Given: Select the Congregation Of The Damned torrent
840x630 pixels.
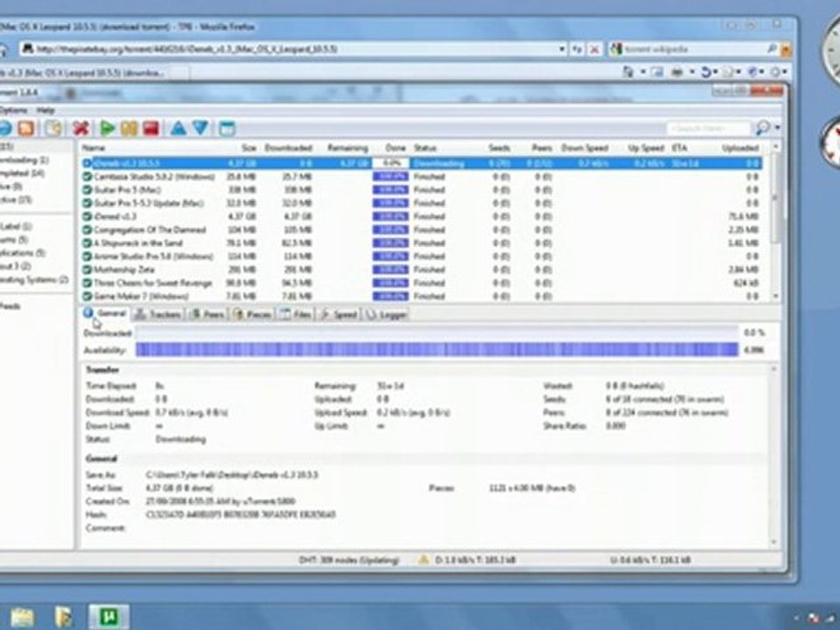Looking at the screenshot, I should (x=422, y=230).
